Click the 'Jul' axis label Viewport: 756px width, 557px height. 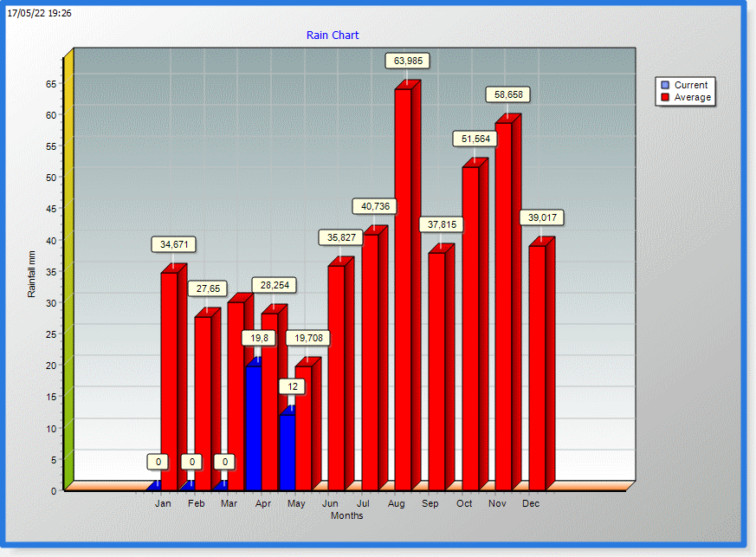tap(363, 503)
